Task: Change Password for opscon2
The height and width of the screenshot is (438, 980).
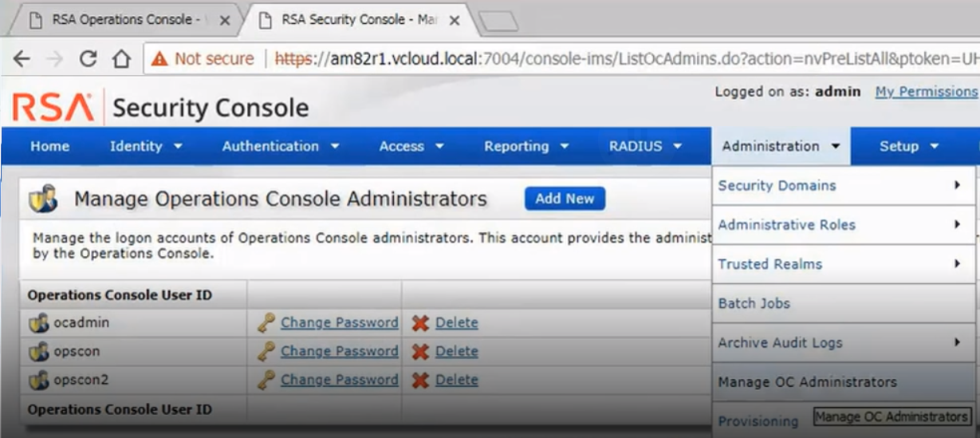Action: pos(339,381)
